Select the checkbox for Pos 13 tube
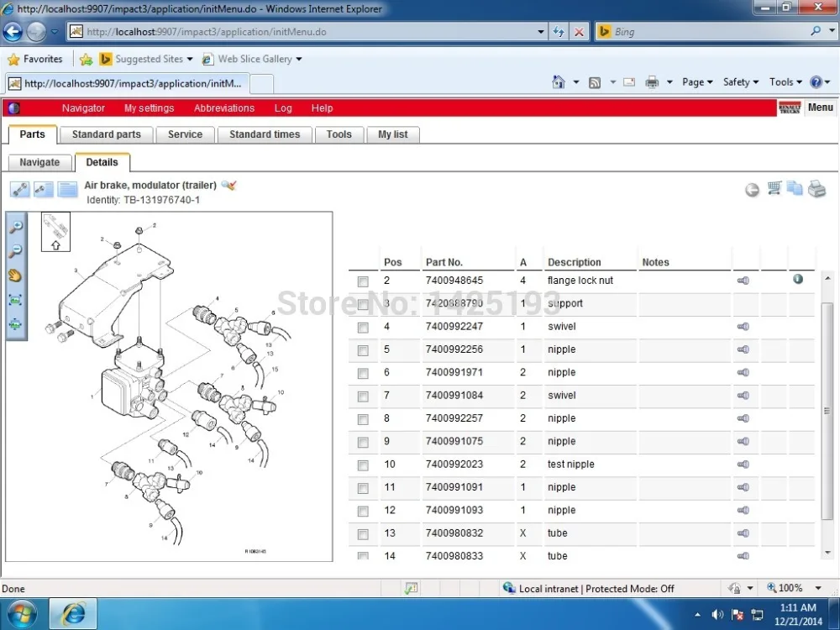 (362, 533)
